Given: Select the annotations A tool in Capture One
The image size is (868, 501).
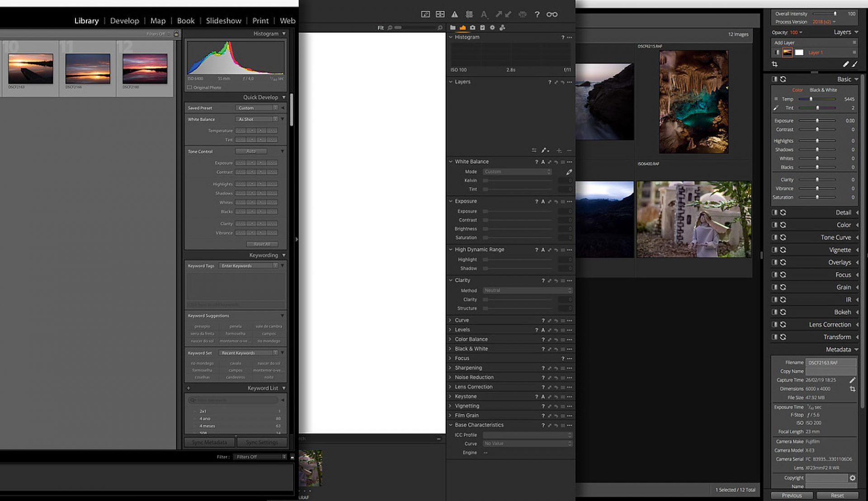Looking at the screenshot, I should 484,14.
